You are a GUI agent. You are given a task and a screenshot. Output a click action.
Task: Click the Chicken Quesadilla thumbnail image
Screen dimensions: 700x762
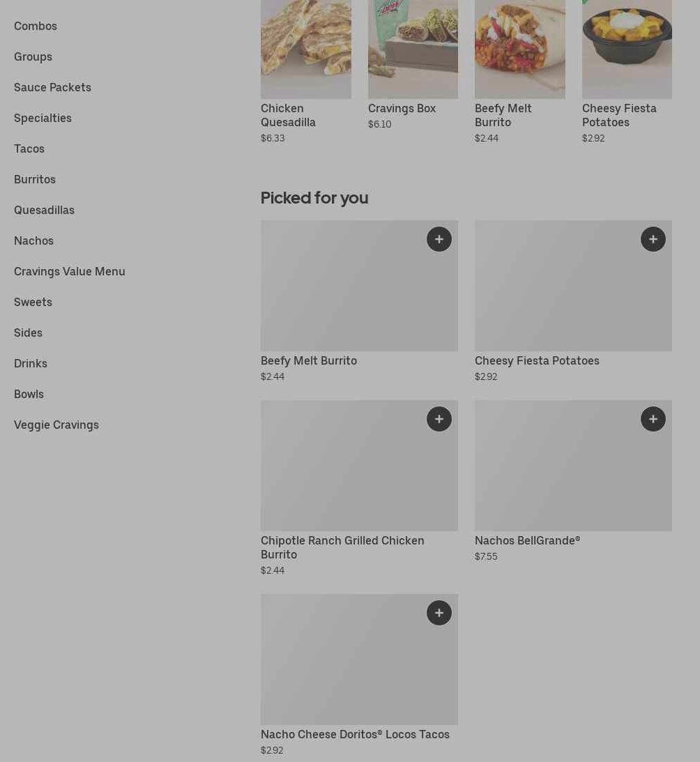pos(306,49)
